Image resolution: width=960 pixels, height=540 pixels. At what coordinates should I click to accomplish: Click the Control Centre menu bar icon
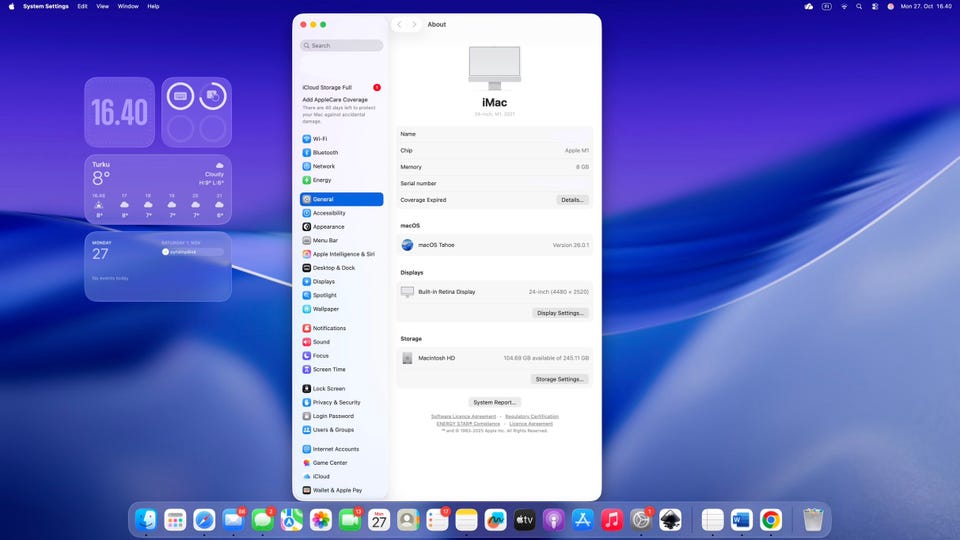point(873,6)
